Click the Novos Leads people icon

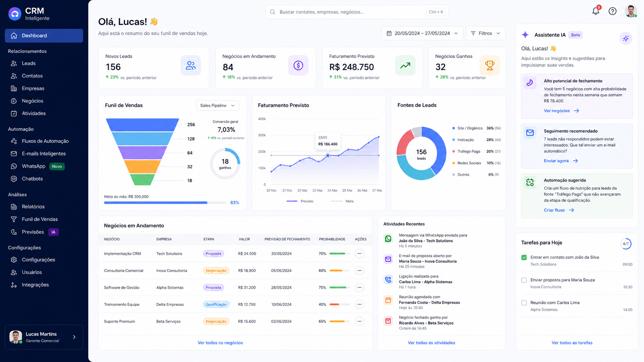191,65
